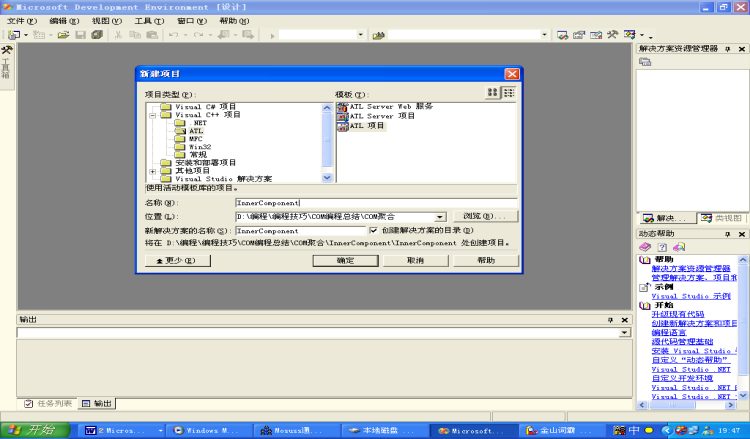Click the OK (确定) button
The width and height of the screenshot is (750, 439).
point(345,261)
